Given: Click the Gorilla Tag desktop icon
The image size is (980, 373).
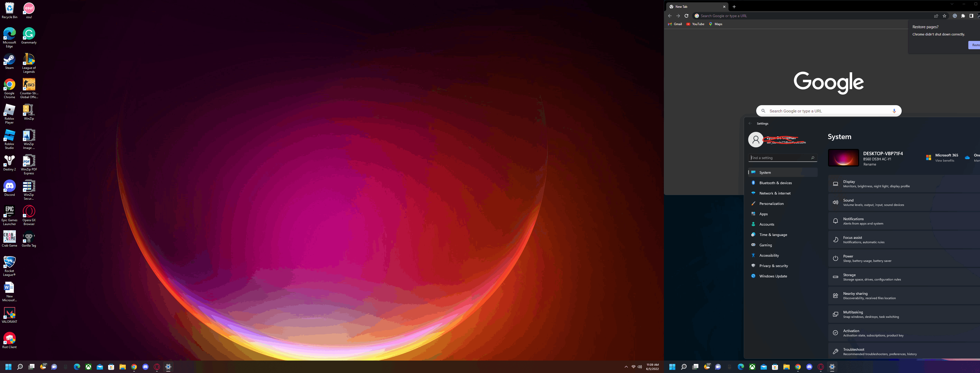Looking at the screenshot, I should (x=29, y=239).
